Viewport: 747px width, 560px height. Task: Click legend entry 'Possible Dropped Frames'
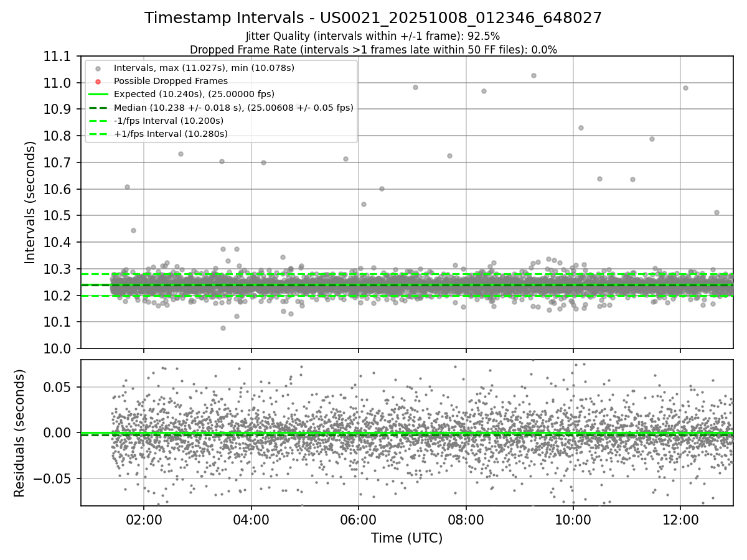point(171,81)
